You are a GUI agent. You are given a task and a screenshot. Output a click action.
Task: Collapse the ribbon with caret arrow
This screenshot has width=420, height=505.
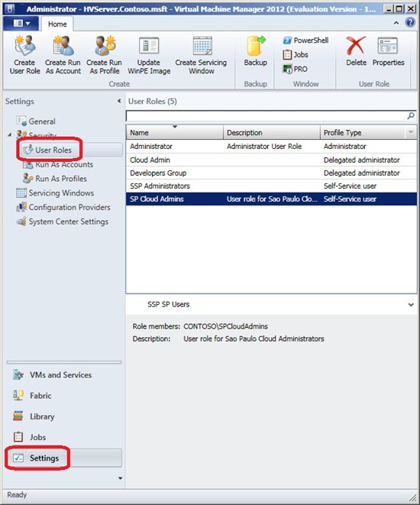pyautogui.click(x=396, y=23)
